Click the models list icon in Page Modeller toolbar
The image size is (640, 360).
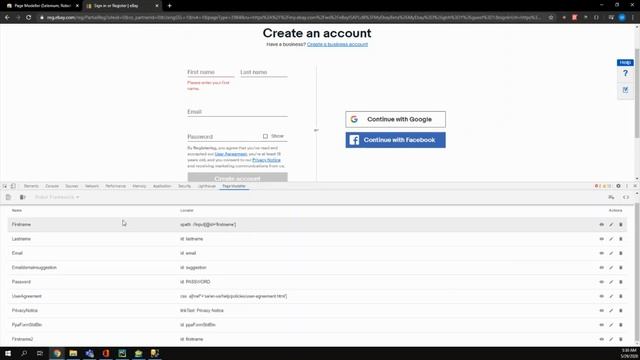[8, 197]
